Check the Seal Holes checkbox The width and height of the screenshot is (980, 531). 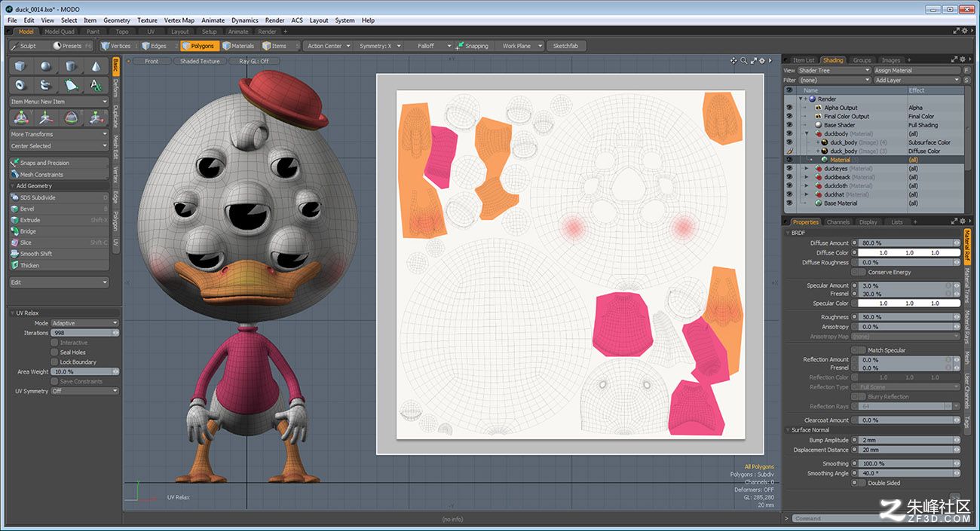[x=54, y=352]
